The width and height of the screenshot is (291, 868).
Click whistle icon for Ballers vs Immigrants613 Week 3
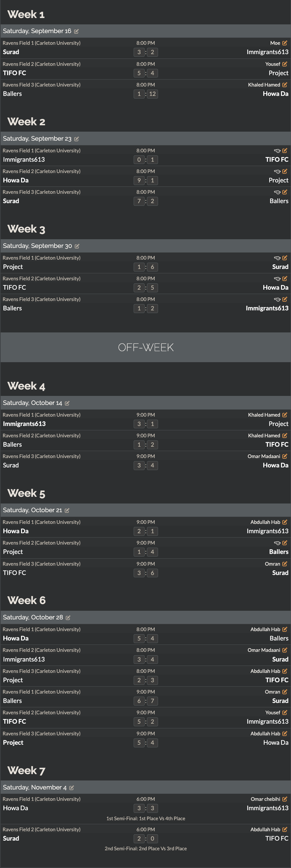(277, 299)
